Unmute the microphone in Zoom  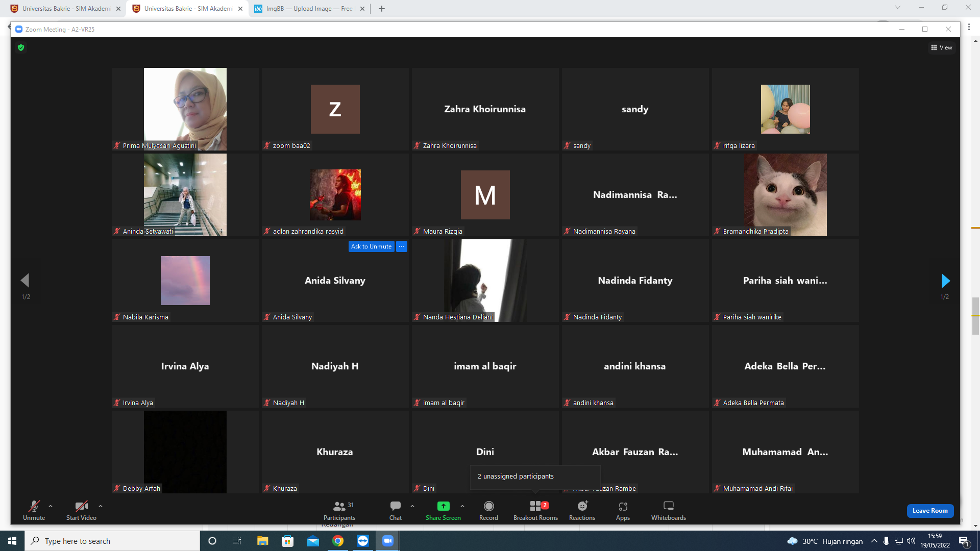(34, 510)
